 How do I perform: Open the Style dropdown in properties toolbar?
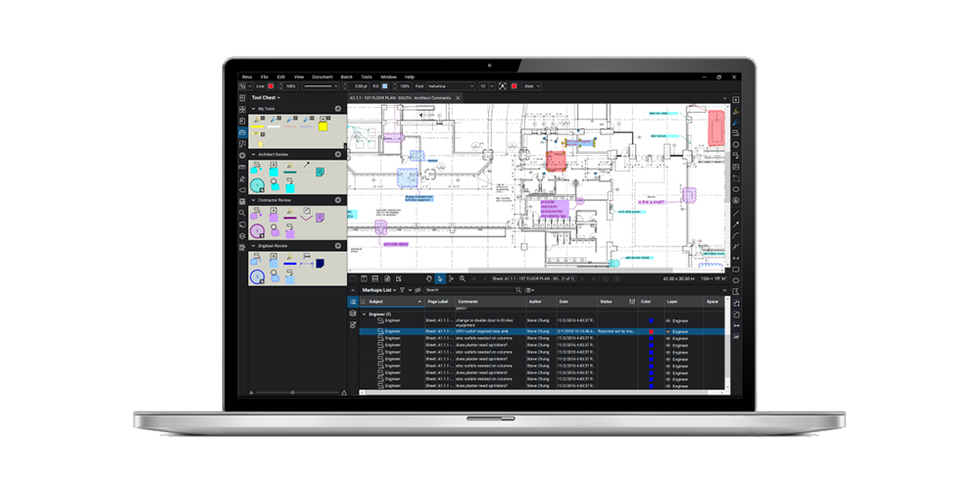tap(531, 86)
